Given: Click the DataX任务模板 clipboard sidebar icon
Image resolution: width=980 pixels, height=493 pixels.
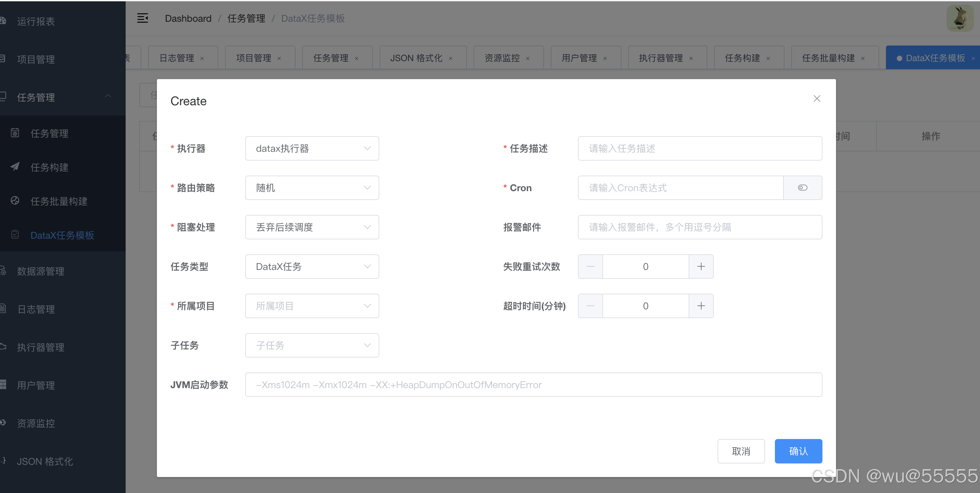Looking at the screenshot, I should pyautogui.click(x=15, y=234).
